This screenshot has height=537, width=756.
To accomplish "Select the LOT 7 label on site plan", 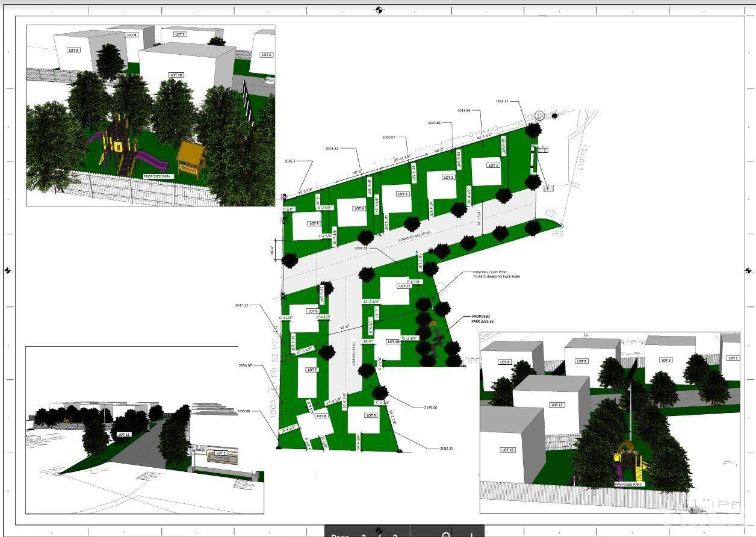I will (312, 370).
